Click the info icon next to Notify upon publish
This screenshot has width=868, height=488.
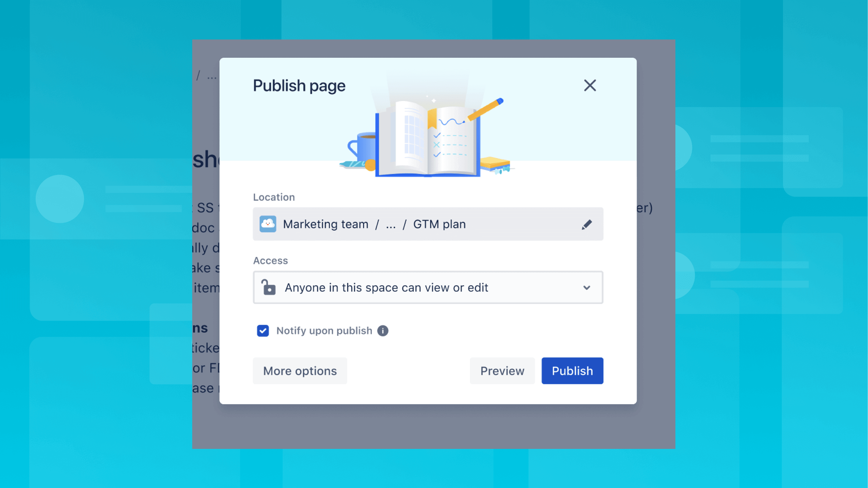382,331
